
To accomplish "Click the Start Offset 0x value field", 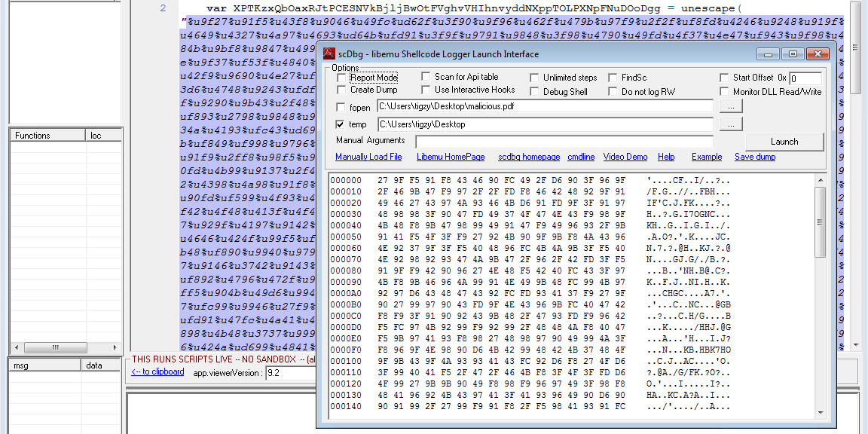I will tap(805, 78).
